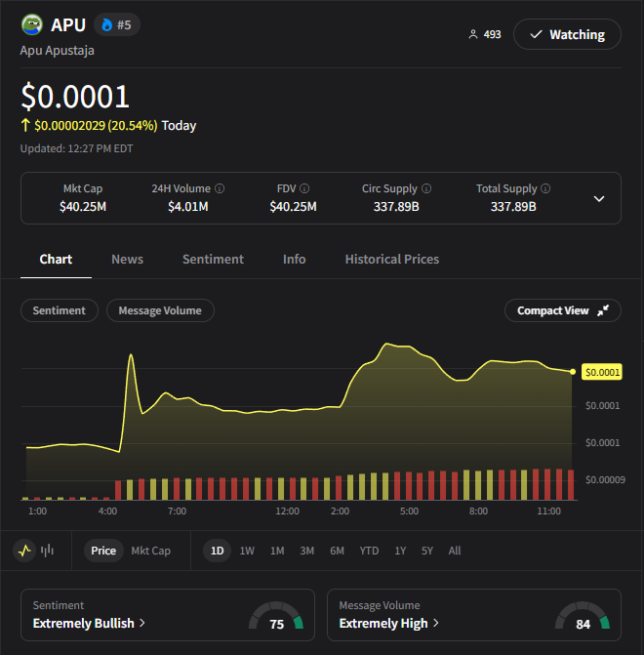The image size is (644, 655).
Task: Click the 337.89B Circ Supply value
Action: point(396,206)
